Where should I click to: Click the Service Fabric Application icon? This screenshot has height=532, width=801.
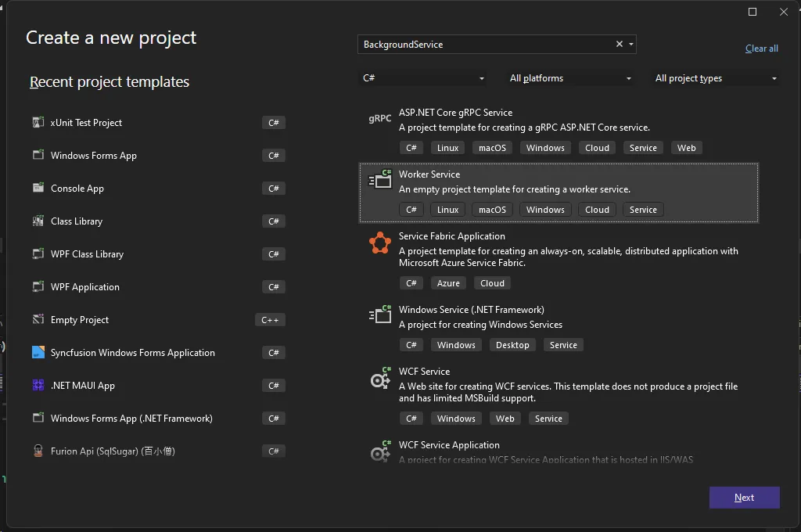(x=380, y=243)
